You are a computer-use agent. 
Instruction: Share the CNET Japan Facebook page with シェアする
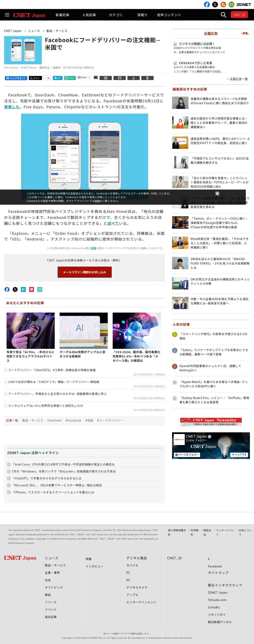click(239, 454)
